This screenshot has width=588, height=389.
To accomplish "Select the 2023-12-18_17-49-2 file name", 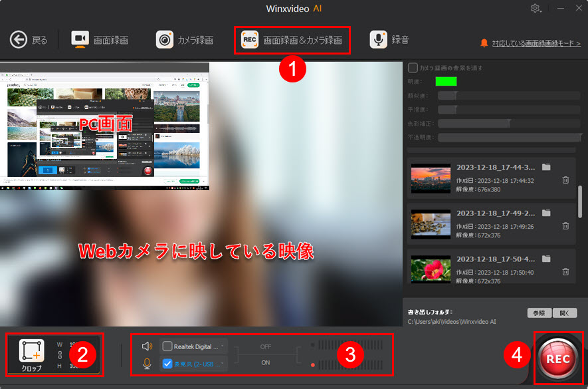I will (x=496, y=213).
